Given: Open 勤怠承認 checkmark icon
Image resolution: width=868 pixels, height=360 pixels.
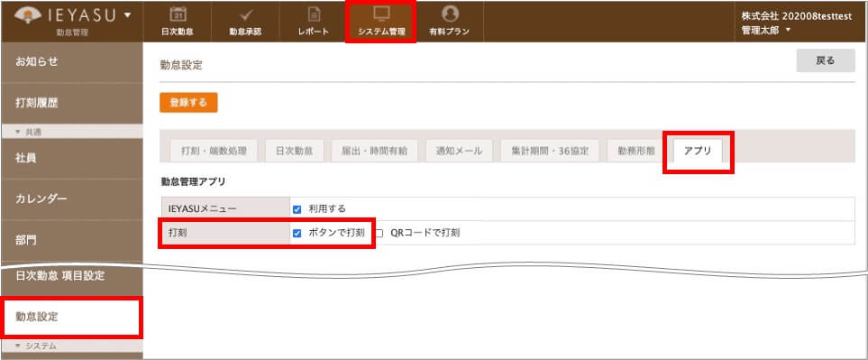Looking at the screenshot, I should [245, 14].
